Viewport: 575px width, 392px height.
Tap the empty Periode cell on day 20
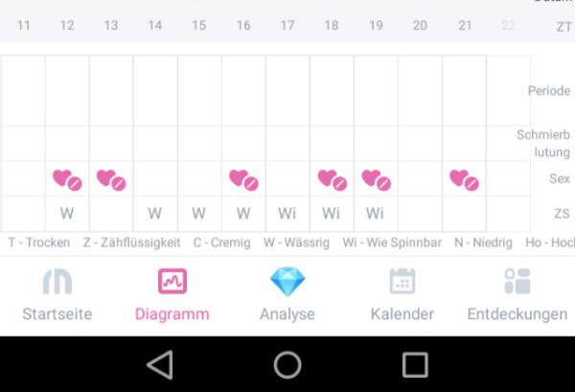click(421, 91)
